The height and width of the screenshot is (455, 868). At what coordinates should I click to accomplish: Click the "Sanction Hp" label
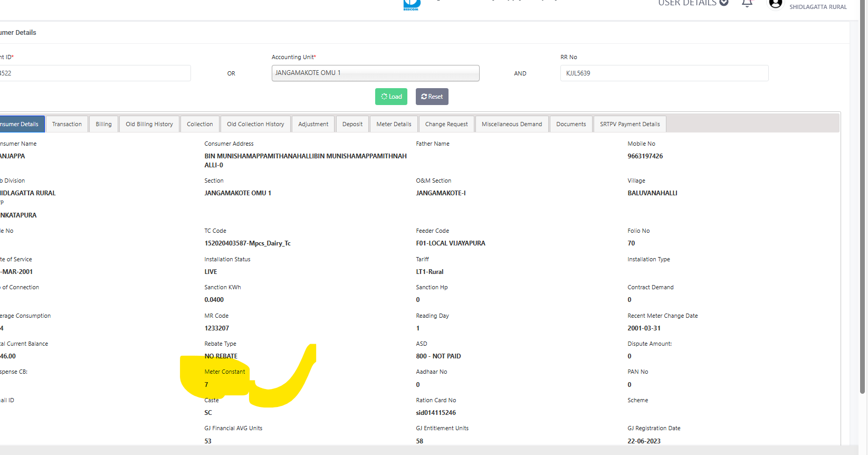432,287
